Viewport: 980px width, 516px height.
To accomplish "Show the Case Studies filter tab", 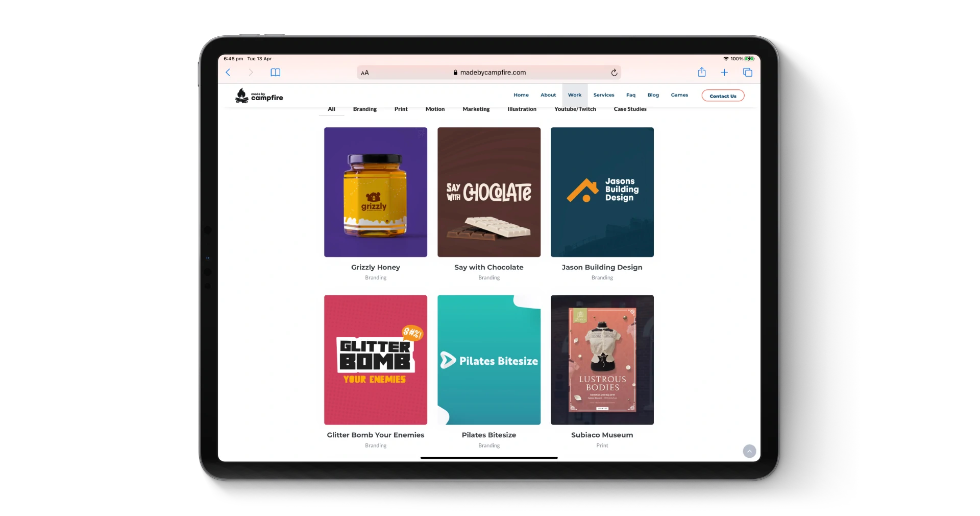I will pyautogui.click(x=630, y=109).
